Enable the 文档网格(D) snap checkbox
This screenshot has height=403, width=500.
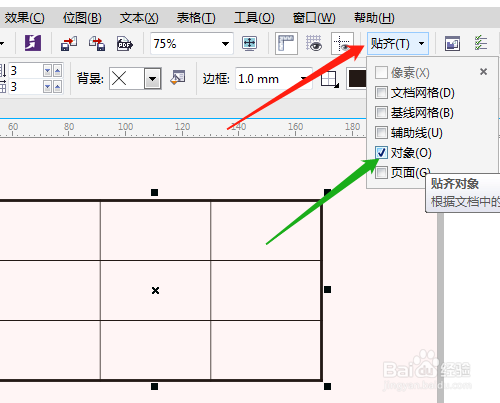(x=381, y=92)
